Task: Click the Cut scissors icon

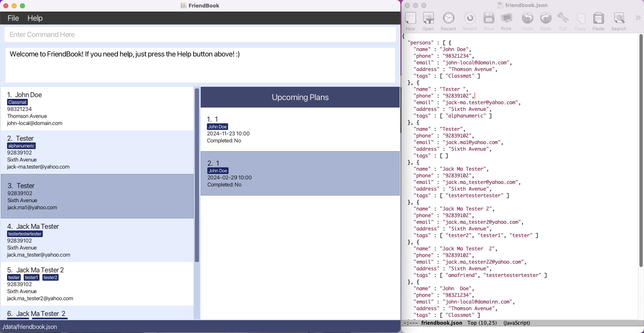Action: point(563,18)
